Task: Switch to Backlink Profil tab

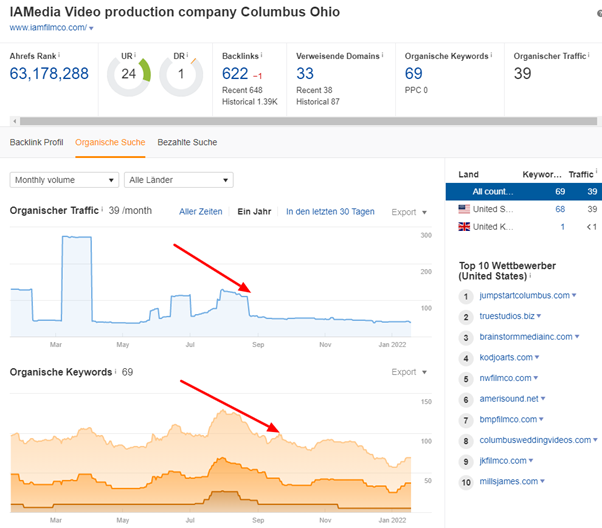Action: (36, 142)
